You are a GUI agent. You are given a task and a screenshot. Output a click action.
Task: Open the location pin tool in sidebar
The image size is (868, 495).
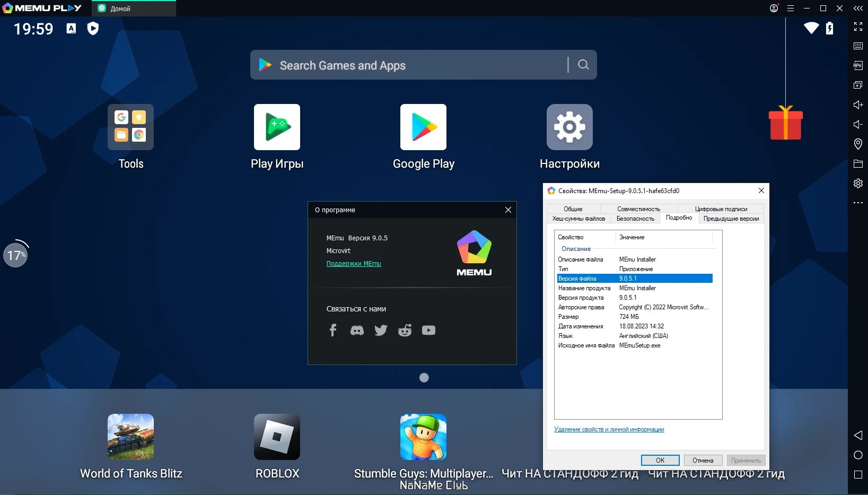point(858,144)
